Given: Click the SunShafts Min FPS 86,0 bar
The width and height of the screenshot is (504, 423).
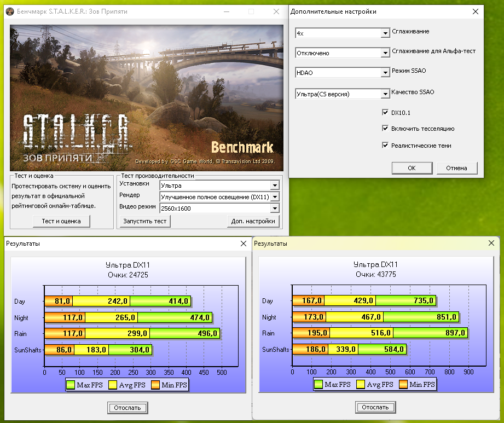Looking at the screenshot, I should pyautogui.click(x=60, y=350).
